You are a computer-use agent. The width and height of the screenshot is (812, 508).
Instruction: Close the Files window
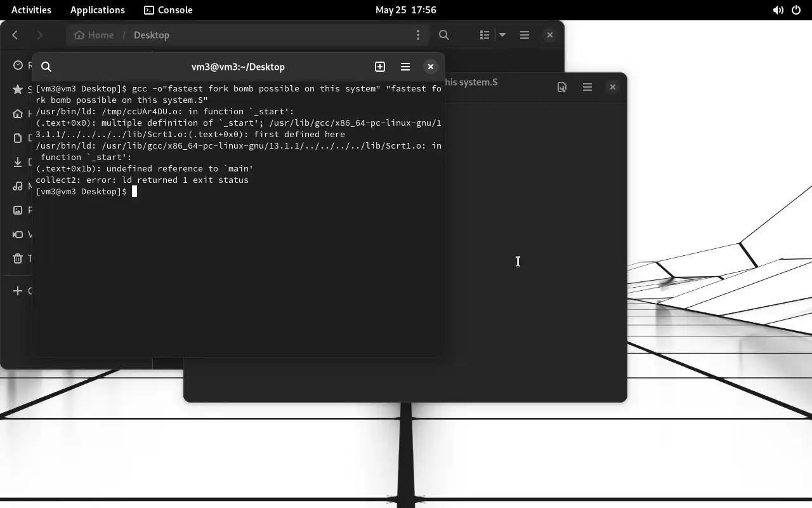pos(550,35)
